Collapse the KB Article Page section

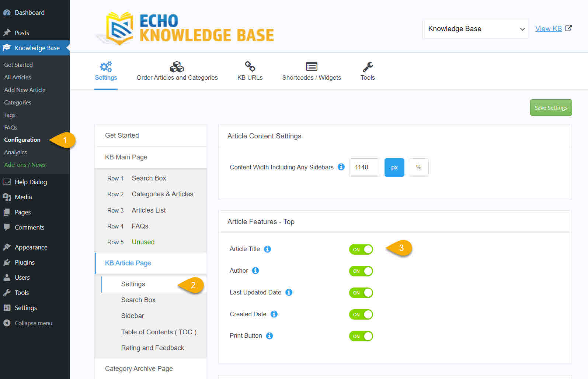pos(151,263)
